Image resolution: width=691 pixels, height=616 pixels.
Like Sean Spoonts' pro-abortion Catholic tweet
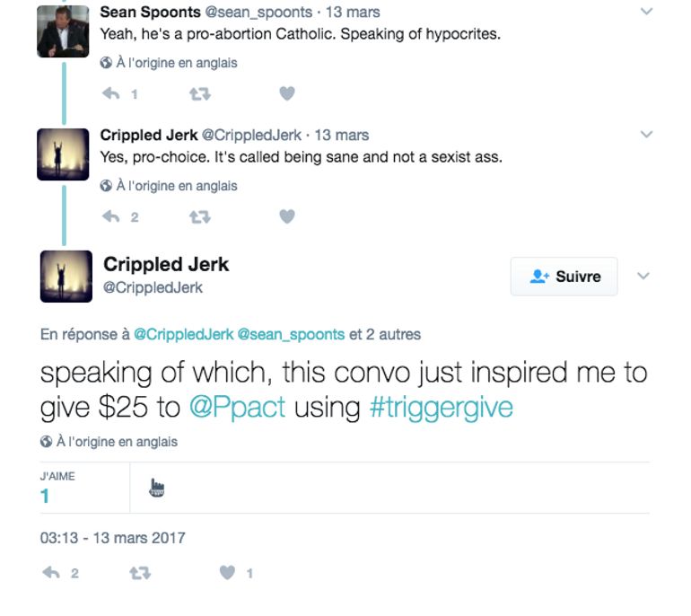286,93
